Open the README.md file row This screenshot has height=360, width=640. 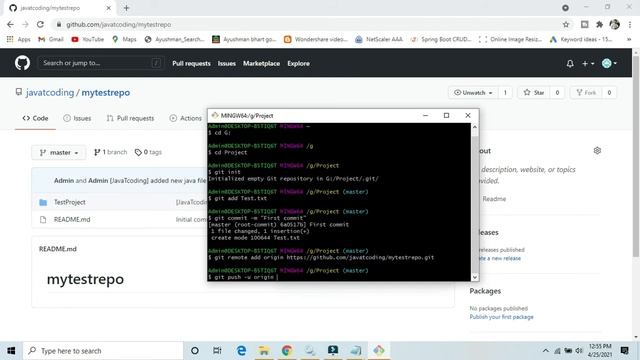coord(72,219)
